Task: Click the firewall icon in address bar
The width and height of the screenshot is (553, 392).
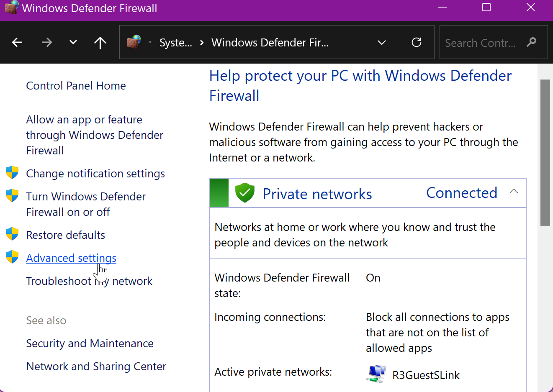Action: click(x=134, y=42)
